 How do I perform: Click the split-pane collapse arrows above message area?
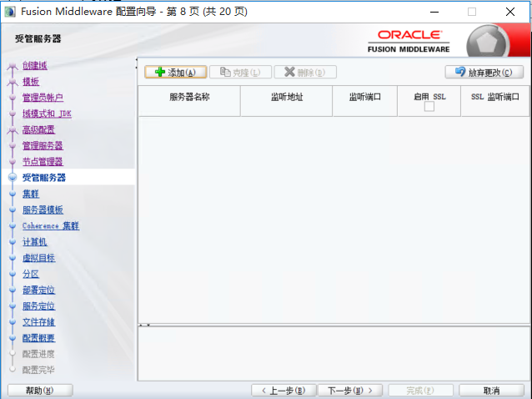point(145,325)
